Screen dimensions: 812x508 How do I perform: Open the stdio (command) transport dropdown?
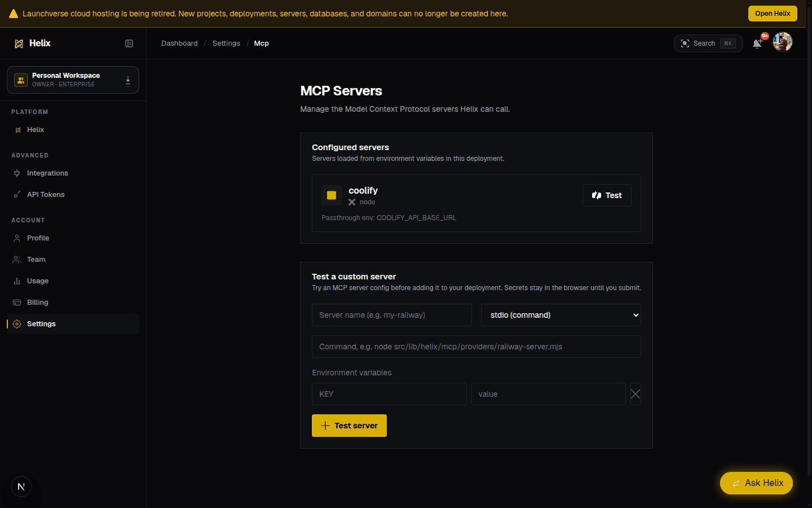pos(561,315)
